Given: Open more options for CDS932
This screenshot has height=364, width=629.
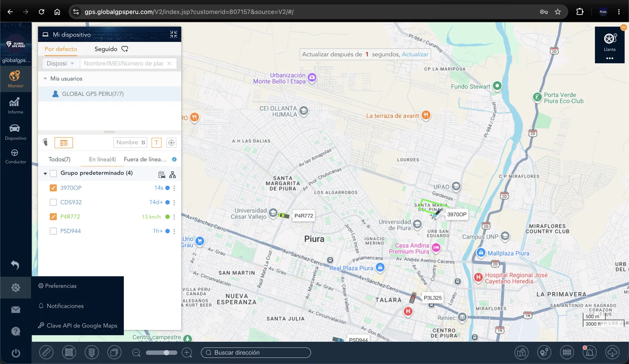Looking at the screenshot, I should pyautogui.click(x=174, y=202).
